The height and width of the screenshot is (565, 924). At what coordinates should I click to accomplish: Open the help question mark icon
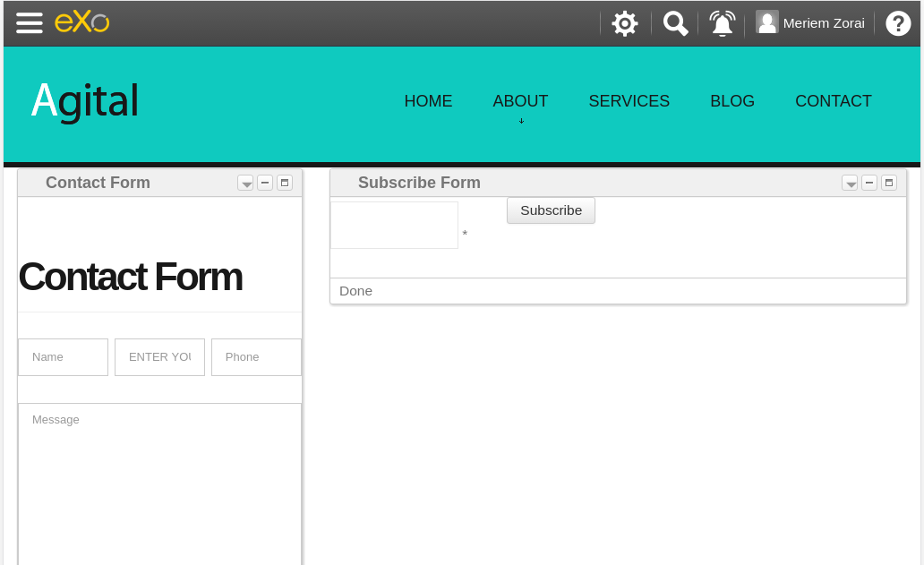pos(898,23)
